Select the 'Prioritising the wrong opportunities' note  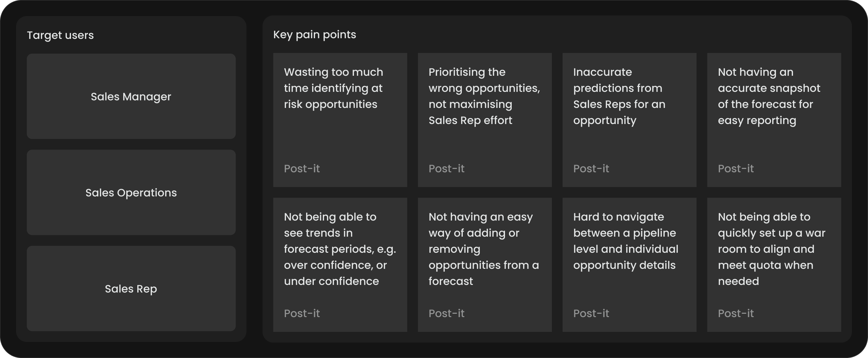tap(485, 120)
